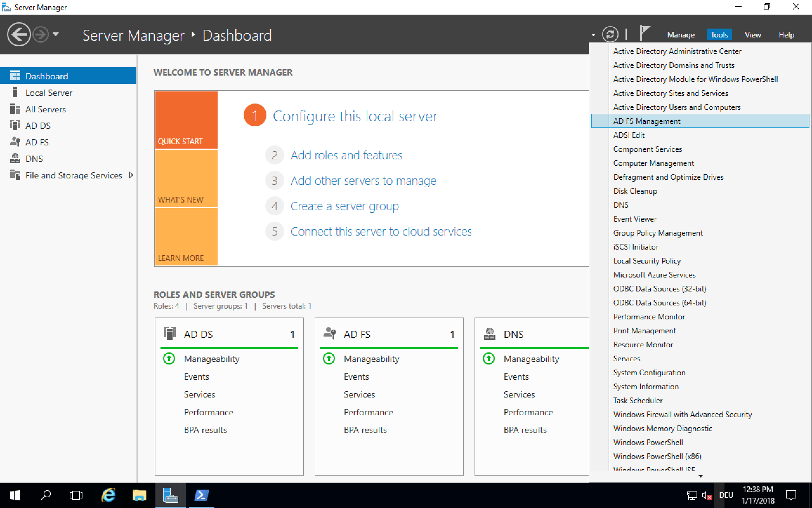Image resolution: width=812 pixels, height=508 pixels.
Task: Open Performance in the DNS tile
Action: [528, 412]
